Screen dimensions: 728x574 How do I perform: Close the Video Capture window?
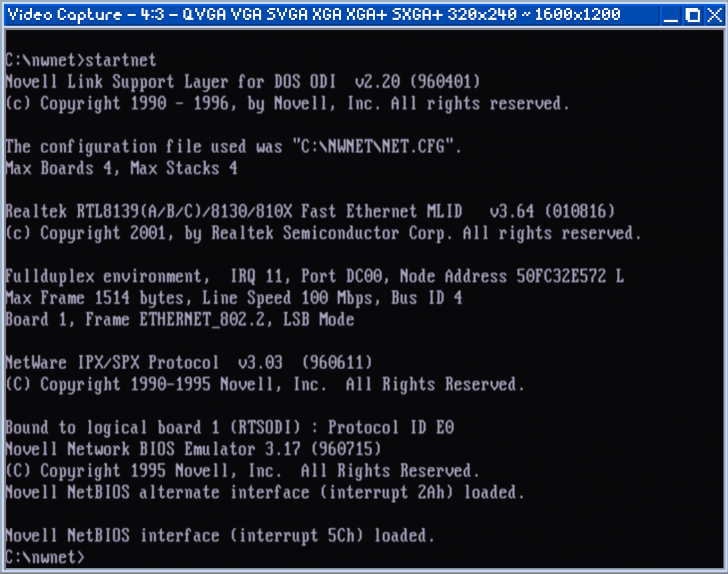click(x=714, y=15)
